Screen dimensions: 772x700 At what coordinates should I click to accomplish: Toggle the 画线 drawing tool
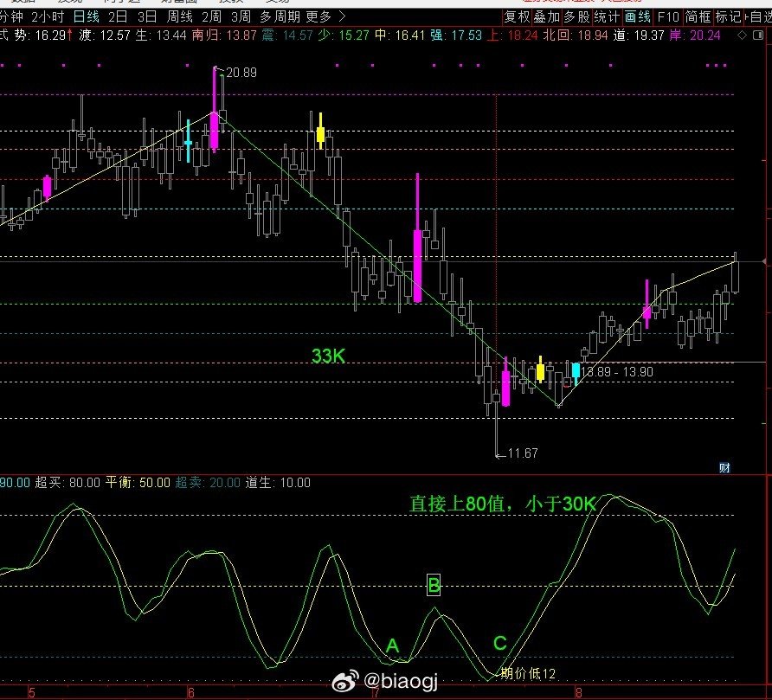638,17
